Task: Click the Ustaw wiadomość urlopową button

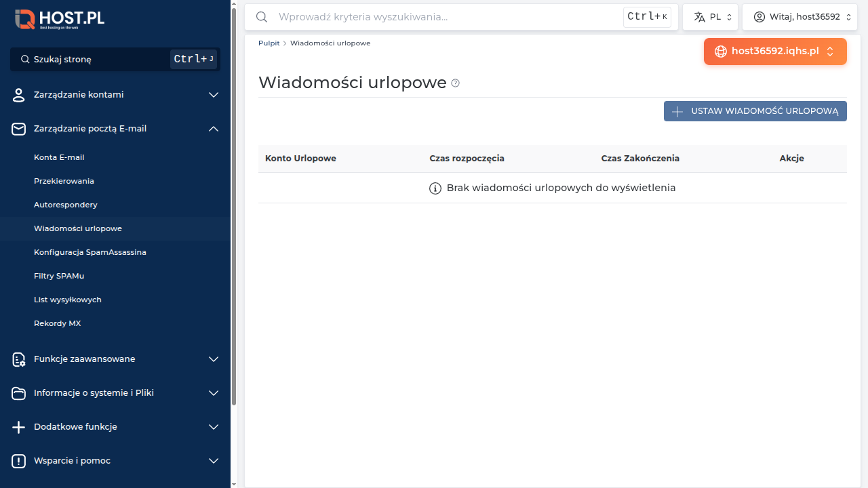Action: [755, 111]
